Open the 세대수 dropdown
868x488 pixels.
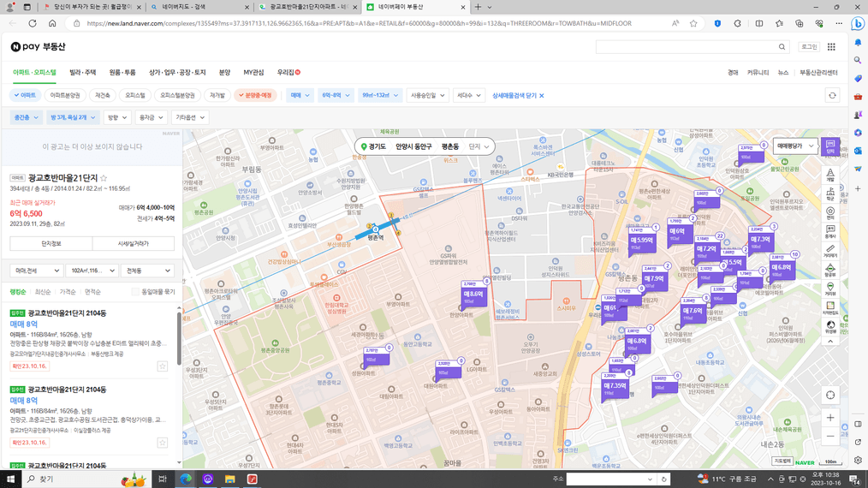coord(468,95)
